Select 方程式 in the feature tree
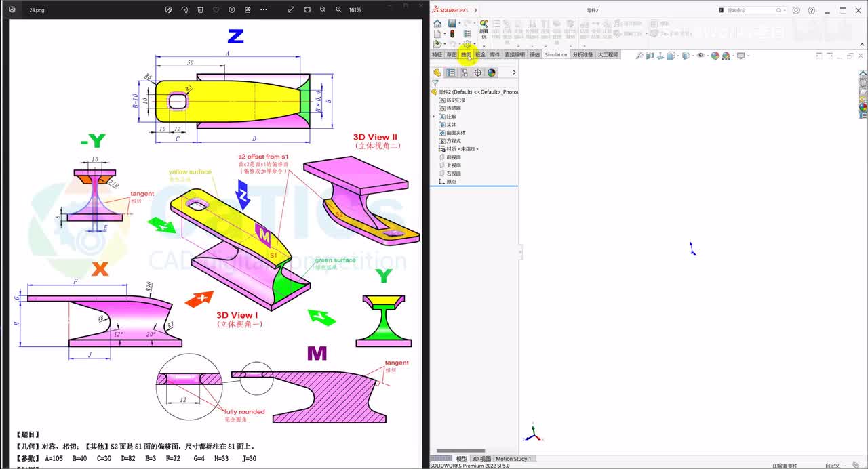 coord(450,141)
